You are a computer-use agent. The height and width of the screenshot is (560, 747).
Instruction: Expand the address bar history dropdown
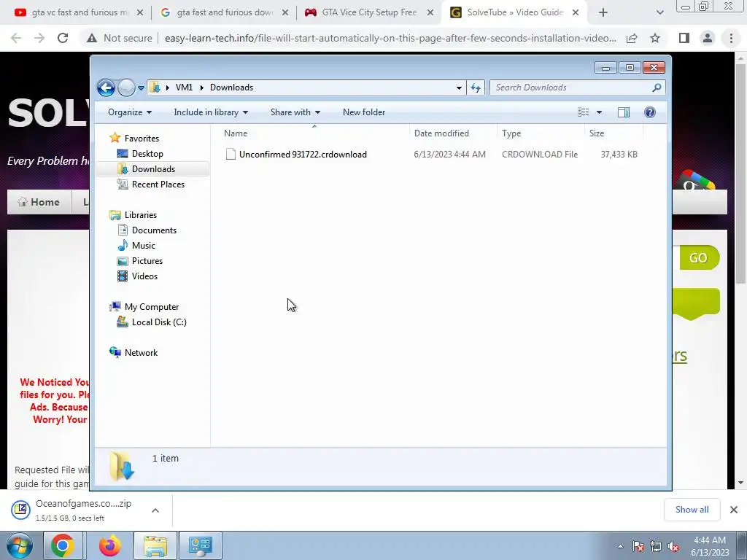coord(459,87)
